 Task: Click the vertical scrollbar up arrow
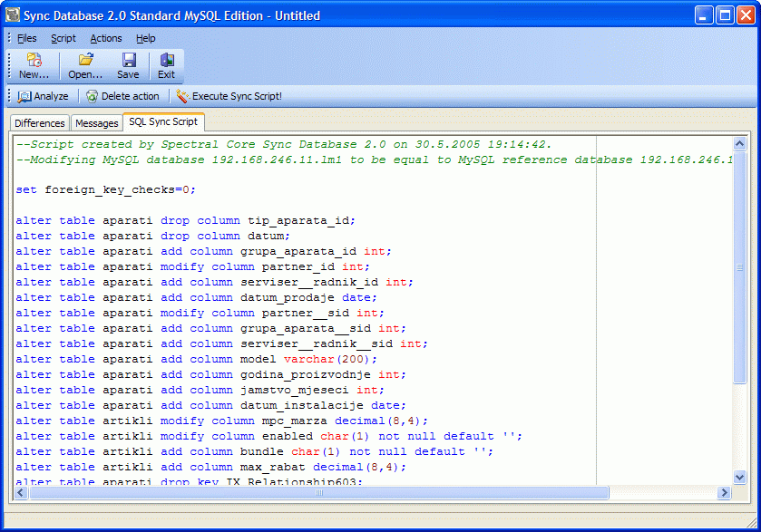pyautogui.click(x=739, y=143)
